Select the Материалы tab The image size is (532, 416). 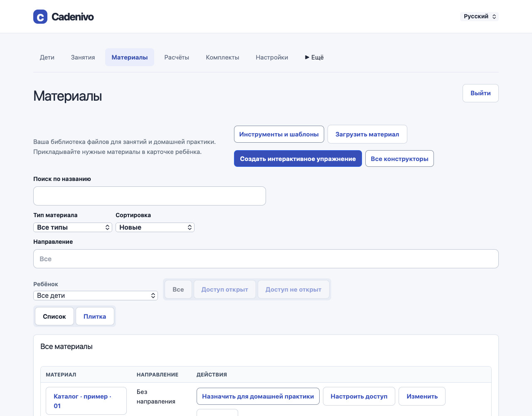130,57
